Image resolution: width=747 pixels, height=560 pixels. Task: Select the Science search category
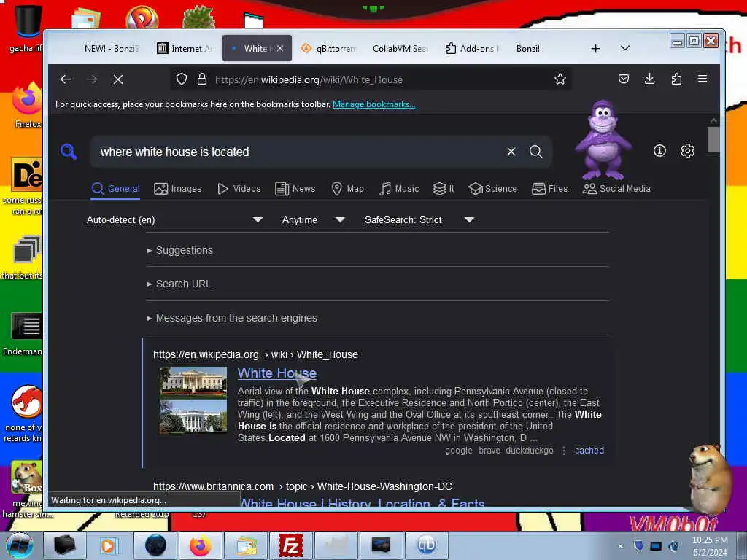click(492, 189)
